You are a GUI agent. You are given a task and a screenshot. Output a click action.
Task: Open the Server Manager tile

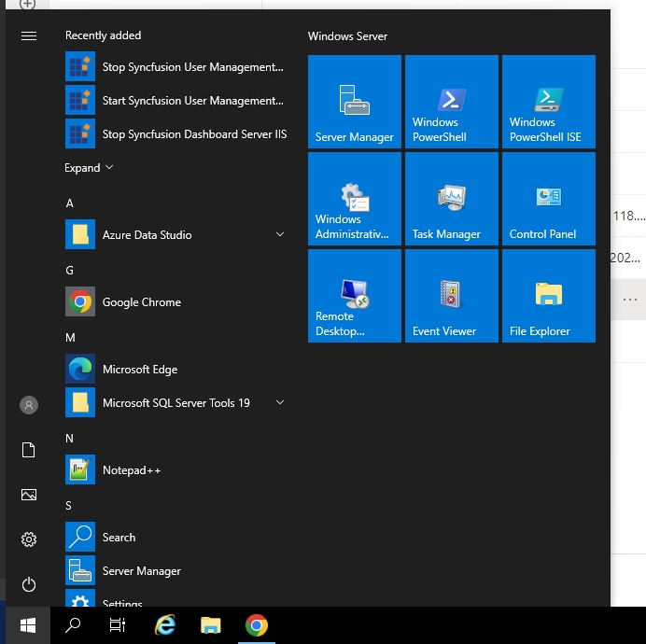[x=355, y=102]
